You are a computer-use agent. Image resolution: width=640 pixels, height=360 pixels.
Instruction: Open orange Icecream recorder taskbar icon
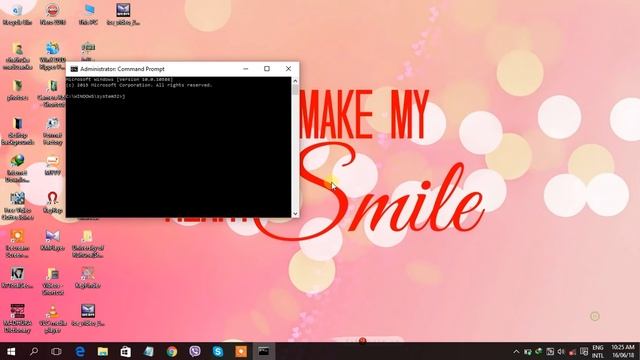coord(241,351)
